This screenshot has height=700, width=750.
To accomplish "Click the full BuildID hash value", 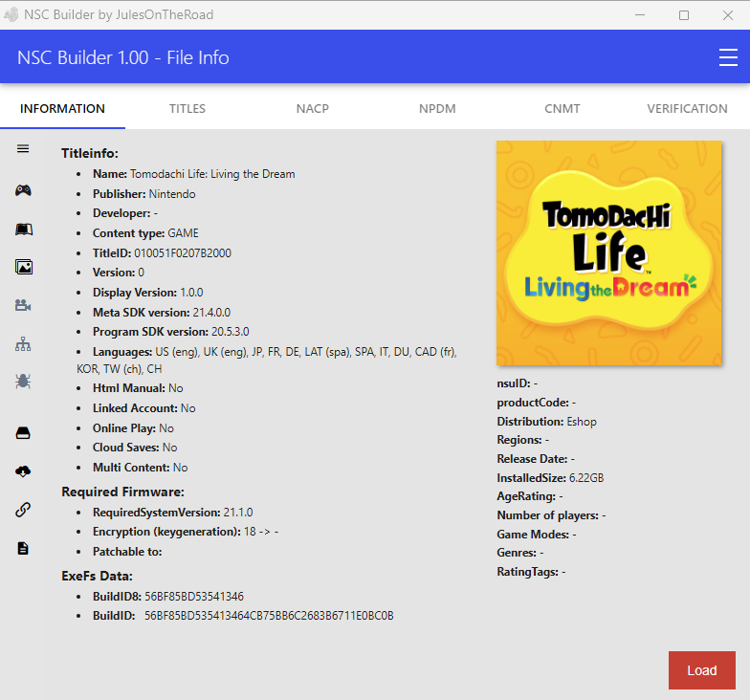I will pyautogui.click(x=269, y=616).
